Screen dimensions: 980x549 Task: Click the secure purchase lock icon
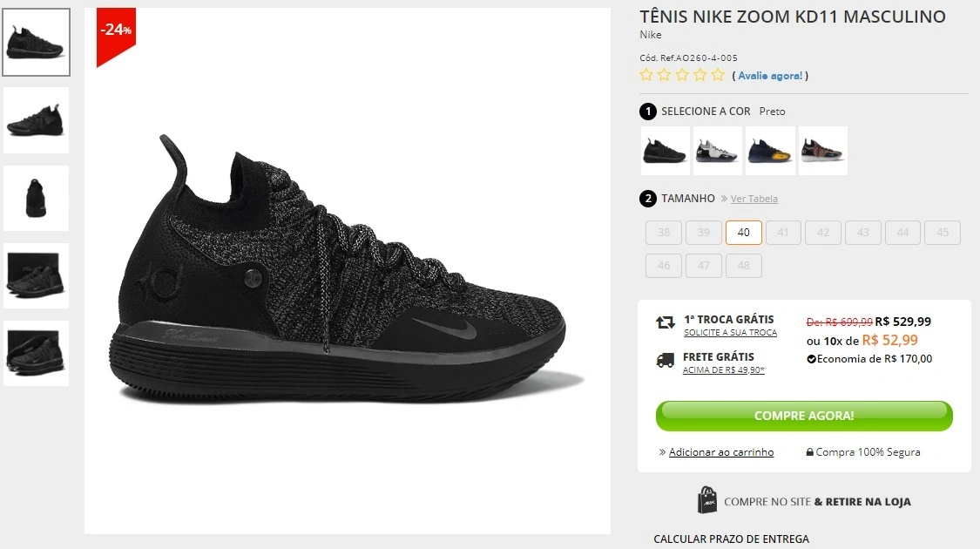[x=810, y=451]
